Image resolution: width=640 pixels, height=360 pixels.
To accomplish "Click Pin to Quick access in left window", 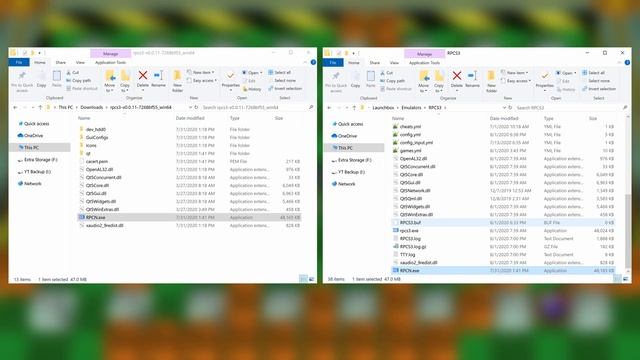I will tap(22, 81).
